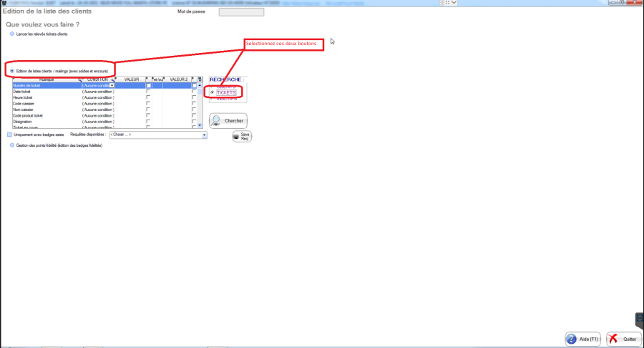This screenshot has width=644, height=348.
Task: Open the 'Requêtes disponibles' dropdown
Action: click(x=204, y=135)
